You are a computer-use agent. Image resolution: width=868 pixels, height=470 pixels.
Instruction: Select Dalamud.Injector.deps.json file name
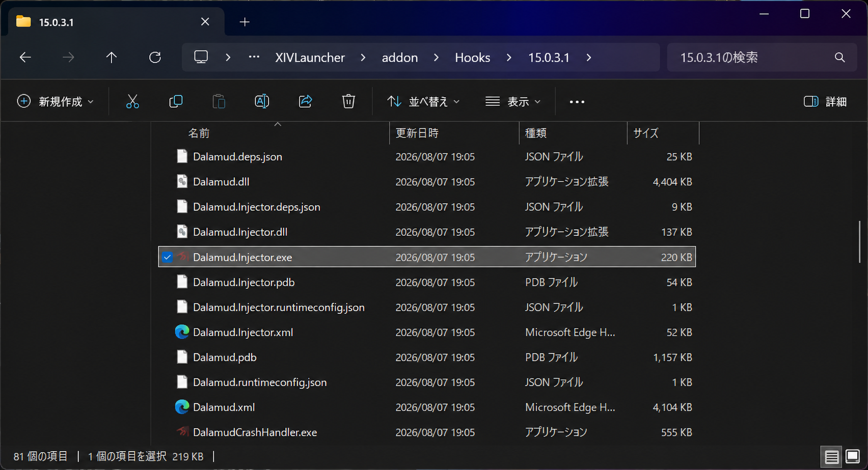[x=256, y=207]
